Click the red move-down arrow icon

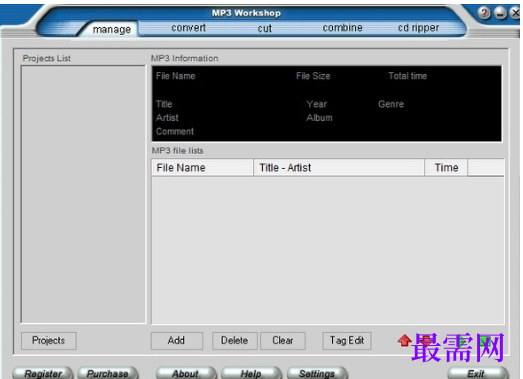click(x=425, y=340)
